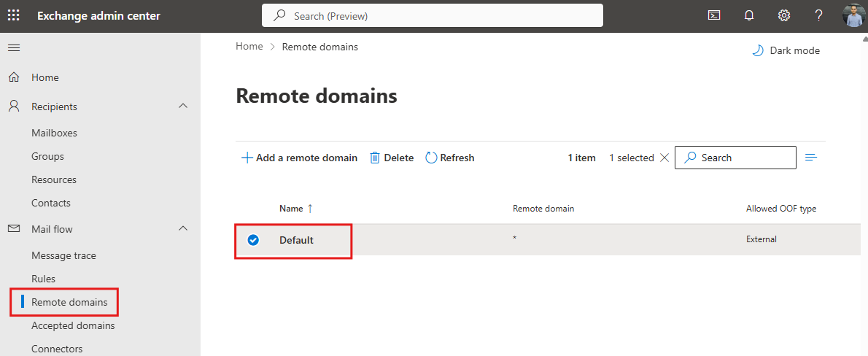Image resolution: width=868 pixels, height=356 pixels.
Task: Click the top Search (Preview) box
Action: coord(433,15)
